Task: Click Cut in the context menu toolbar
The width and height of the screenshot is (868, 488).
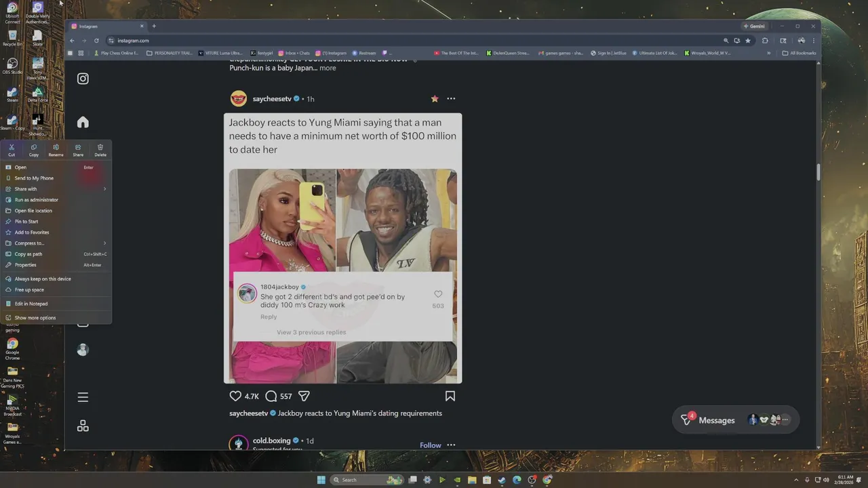Action: [12, 150]
